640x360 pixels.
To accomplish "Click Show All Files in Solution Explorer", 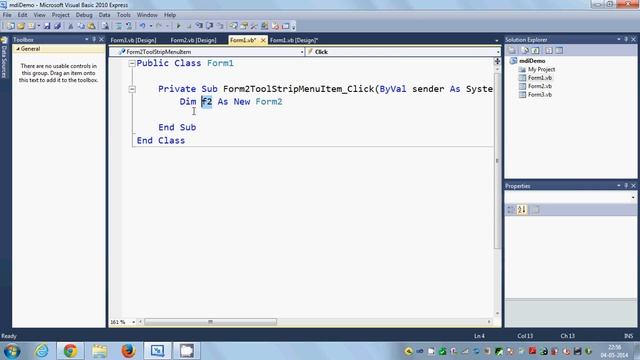I will tap(525, 51).
